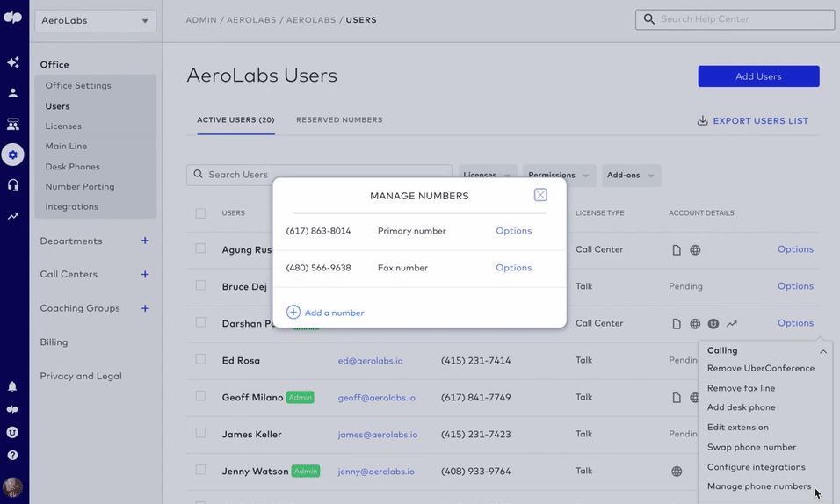840x504 pixels.
Task: Open Options for Bruce Dej's row
Action: pos(795,286)
